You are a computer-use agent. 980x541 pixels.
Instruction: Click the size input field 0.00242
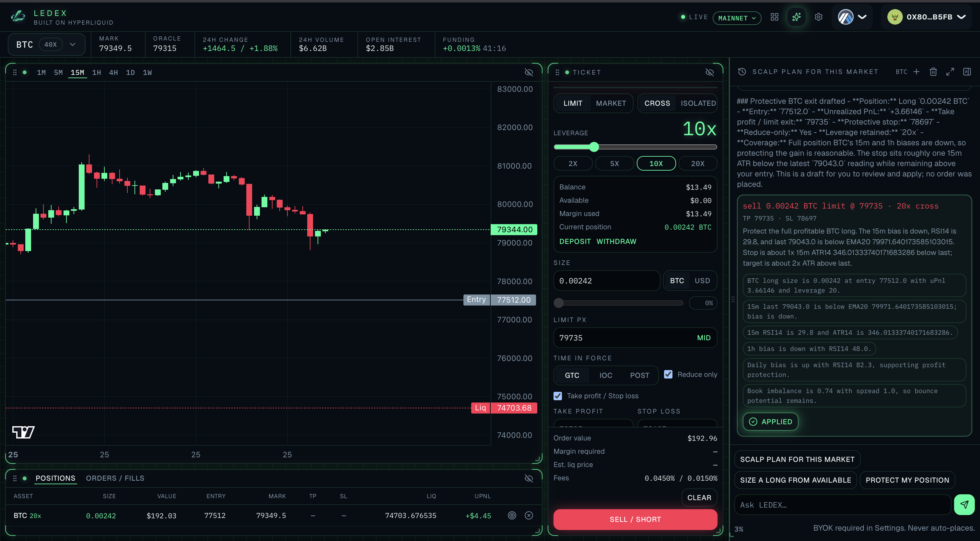click(606, 281)
